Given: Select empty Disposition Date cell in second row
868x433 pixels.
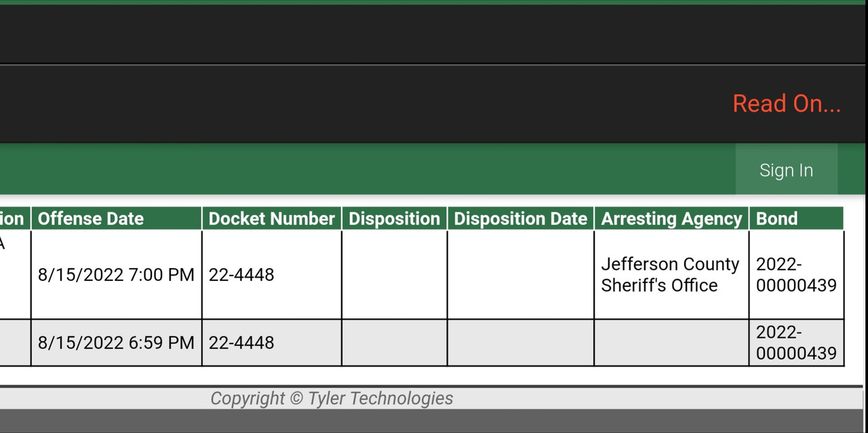Looking at the screenshot, I should [x=520, y=343].
